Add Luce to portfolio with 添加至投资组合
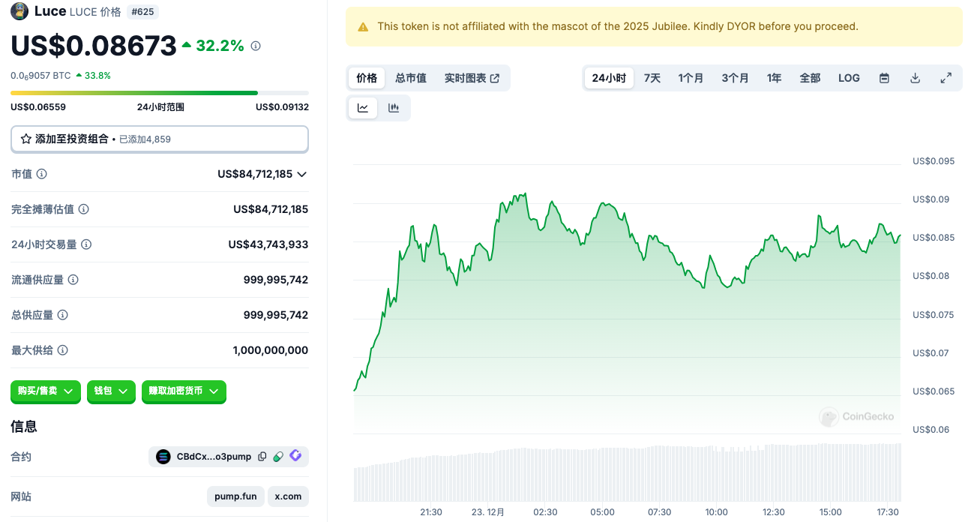This screenshot has height=522, width=980. pyautogui.click(x=159, y=139)
